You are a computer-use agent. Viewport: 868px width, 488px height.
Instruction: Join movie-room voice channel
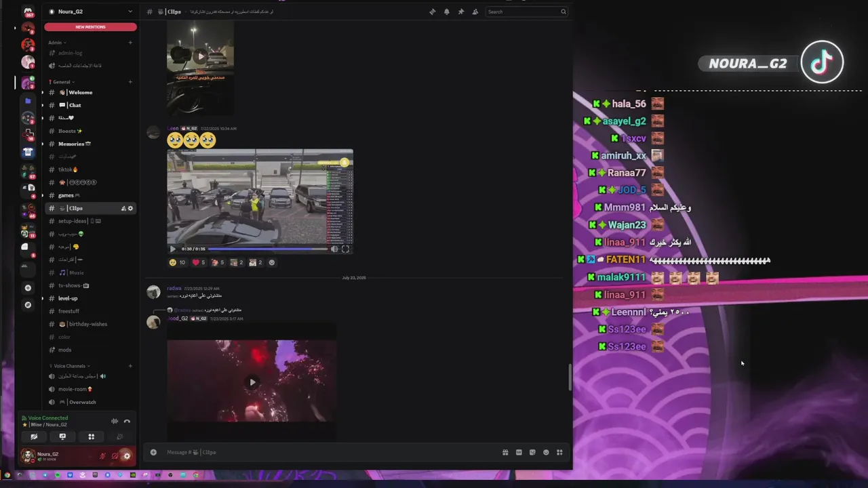click(90, 389)
